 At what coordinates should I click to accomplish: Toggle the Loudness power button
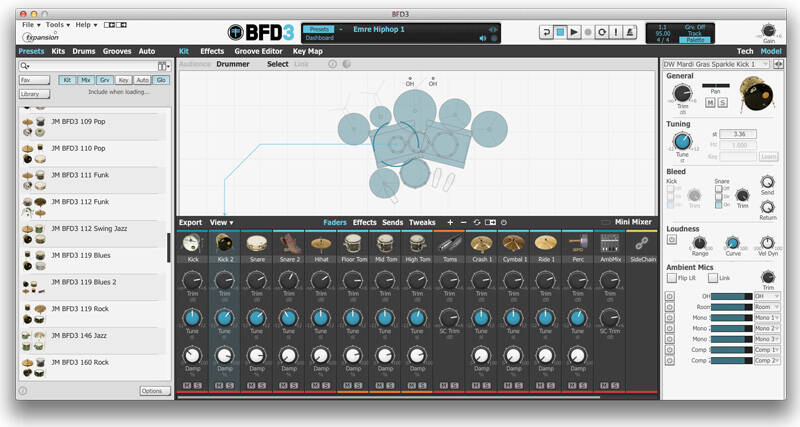pyautogui.click(x=672, y=240)
